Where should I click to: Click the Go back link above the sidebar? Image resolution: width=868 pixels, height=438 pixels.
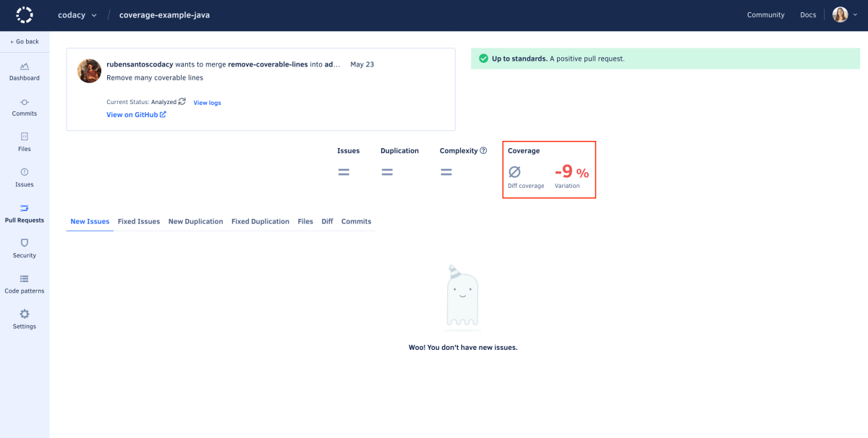coord(24,41)
